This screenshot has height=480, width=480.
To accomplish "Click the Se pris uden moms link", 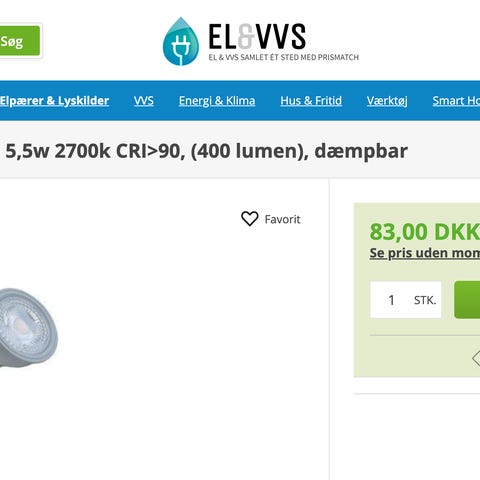I will (x=425, y=253).
